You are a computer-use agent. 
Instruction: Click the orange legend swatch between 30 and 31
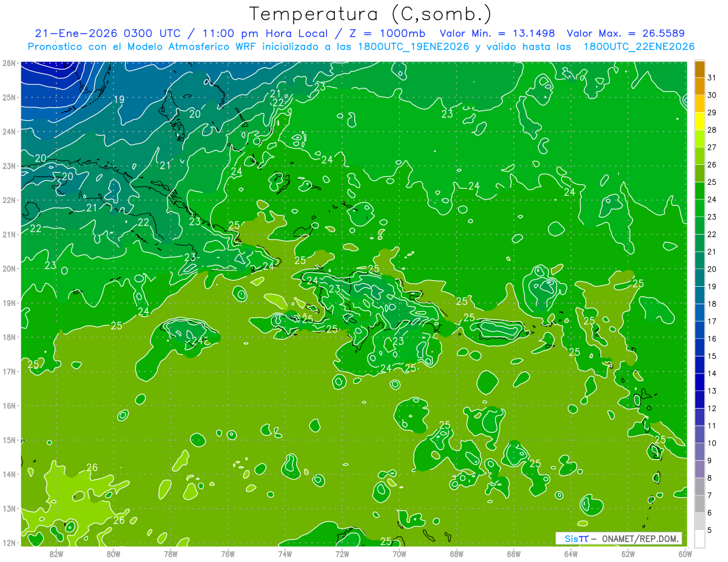(699, 87)
